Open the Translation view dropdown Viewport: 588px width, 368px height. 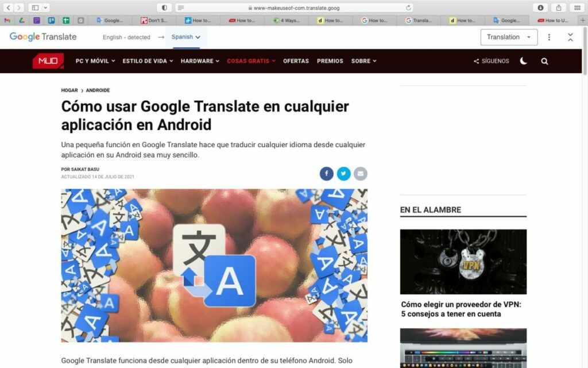point(508,37)
